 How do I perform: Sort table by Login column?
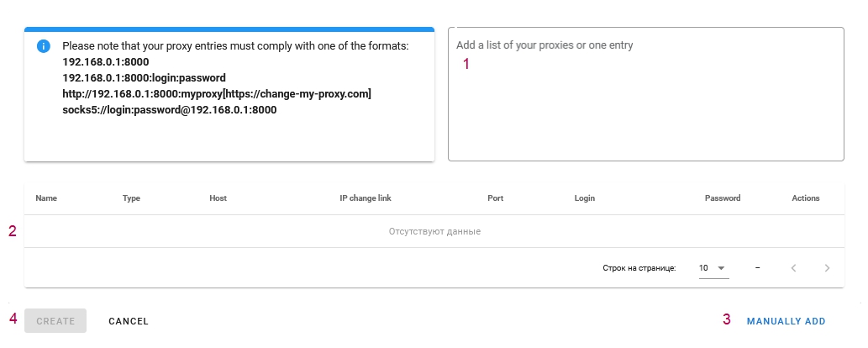click(585, 198)
